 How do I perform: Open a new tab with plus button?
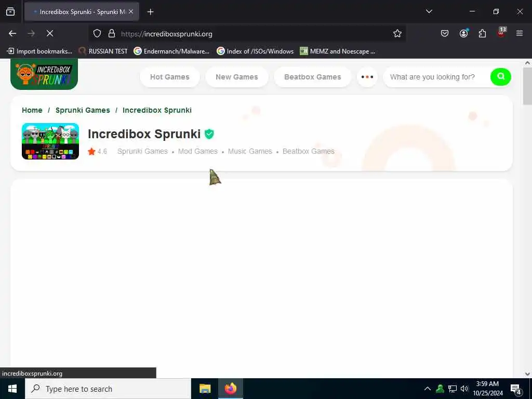coord(150,12)
